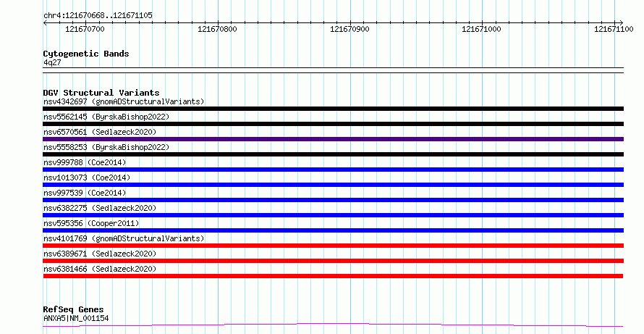The height and width of the screenshot is (334, 644).
Task: Click the right arrowhead of the ruler
Action: tap(622, 22)
